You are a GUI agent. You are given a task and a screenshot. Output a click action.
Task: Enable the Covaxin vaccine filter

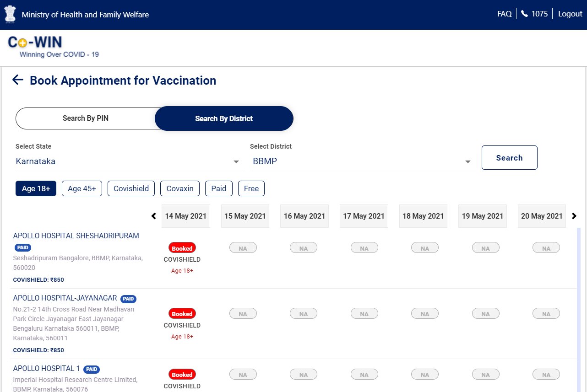point(179,188)
